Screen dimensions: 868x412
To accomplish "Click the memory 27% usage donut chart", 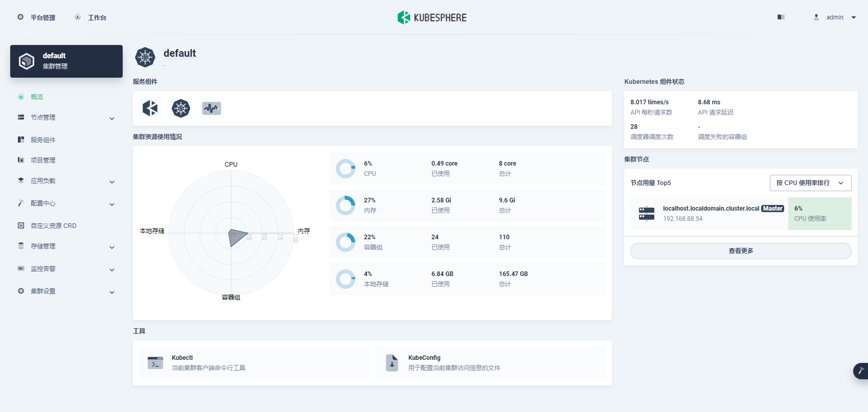I will [x=346, y=205].
